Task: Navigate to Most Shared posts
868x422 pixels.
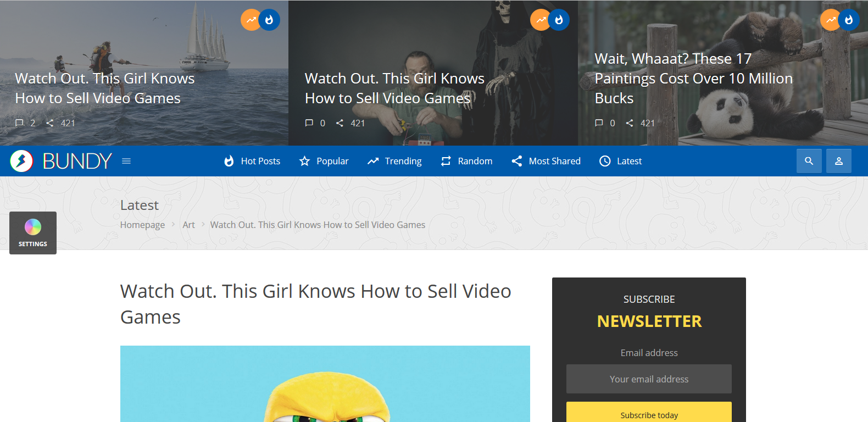Action: click(546, 161)
